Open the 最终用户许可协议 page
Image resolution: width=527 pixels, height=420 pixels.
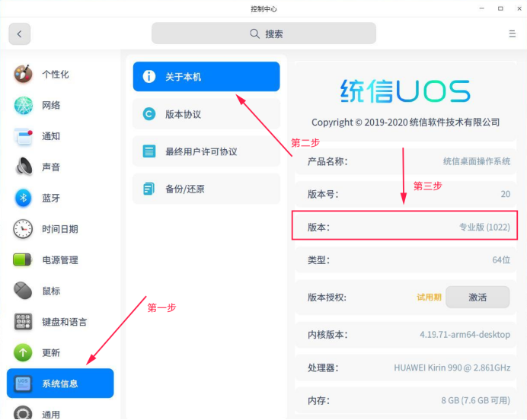[x=206, y=151]
